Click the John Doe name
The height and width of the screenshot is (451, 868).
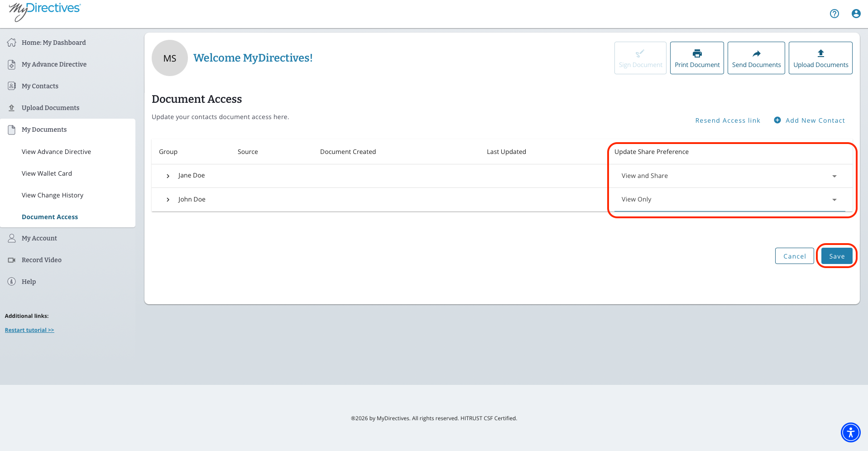(192, 199)
